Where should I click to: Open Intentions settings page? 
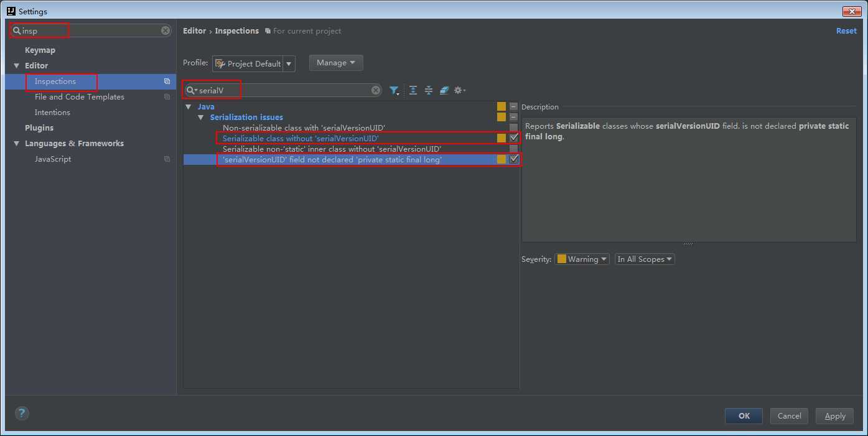[52, 113]
